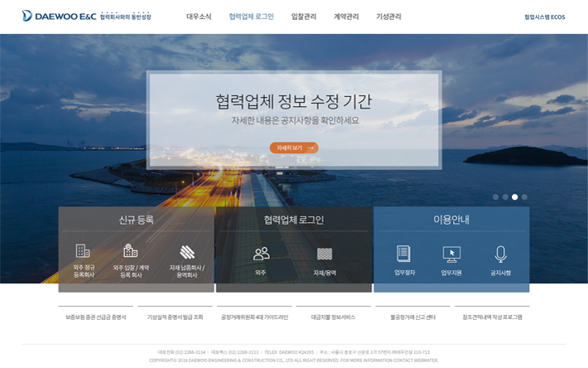This screenshot has height=368, width=588.
Task: Click the orange 자세히 보기 button
Action: pos(294,148)
